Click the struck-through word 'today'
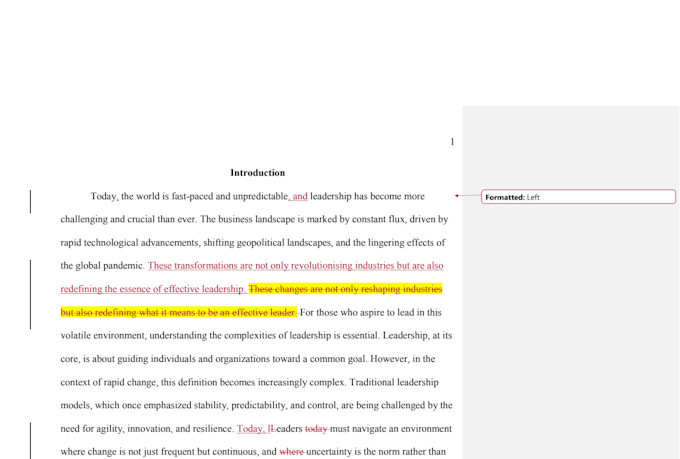Screen dimensions: 680x459 317,429
